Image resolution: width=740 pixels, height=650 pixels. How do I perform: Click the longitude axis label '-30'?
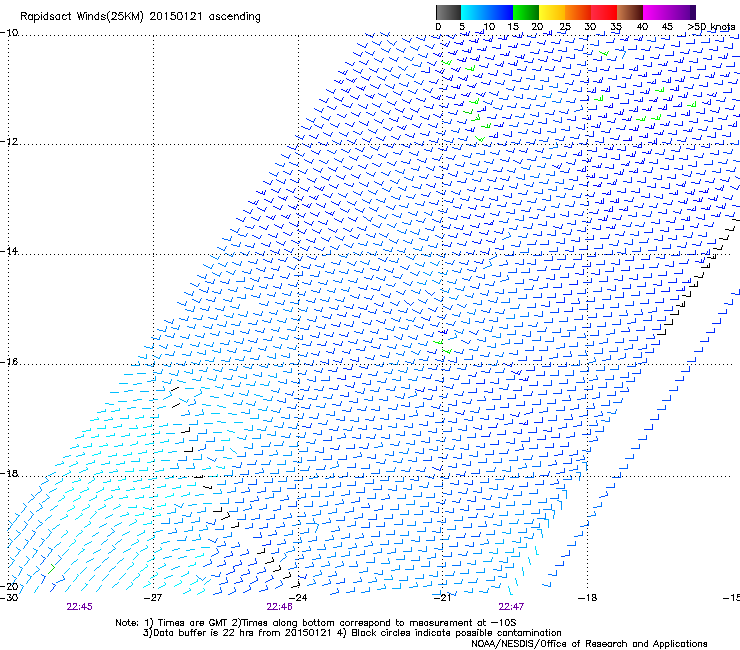(9, 598)
